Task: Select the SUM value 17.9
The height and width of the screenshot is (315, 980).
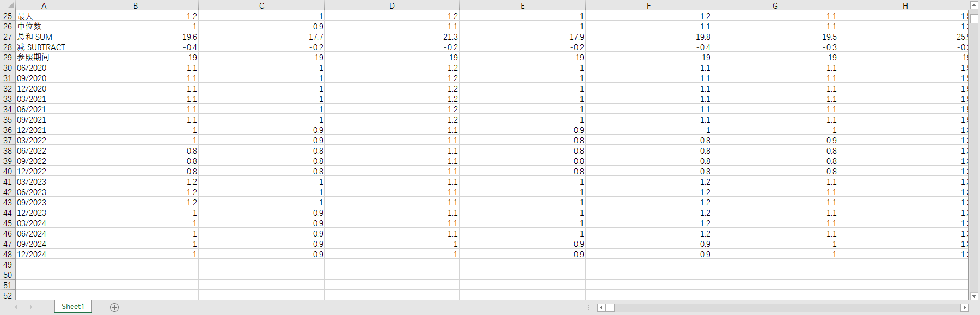Action: pyautogui.click(x=523, y=37)
